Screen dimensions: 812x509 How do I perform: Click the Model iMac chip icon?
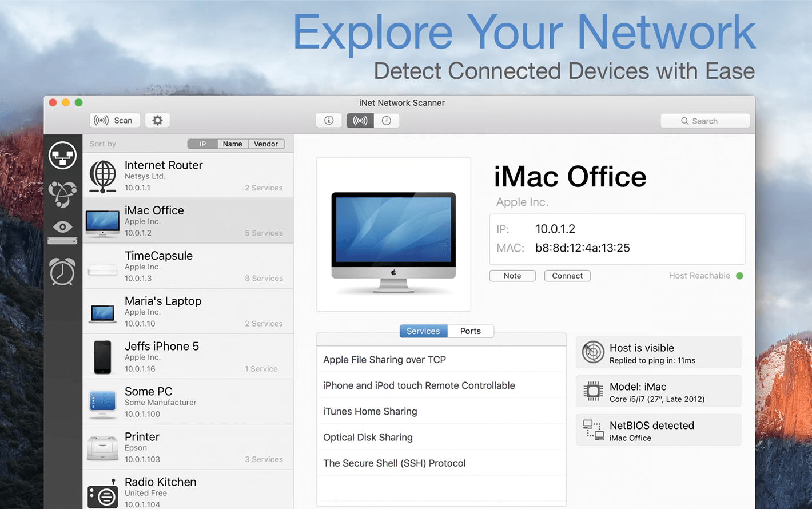593,391
